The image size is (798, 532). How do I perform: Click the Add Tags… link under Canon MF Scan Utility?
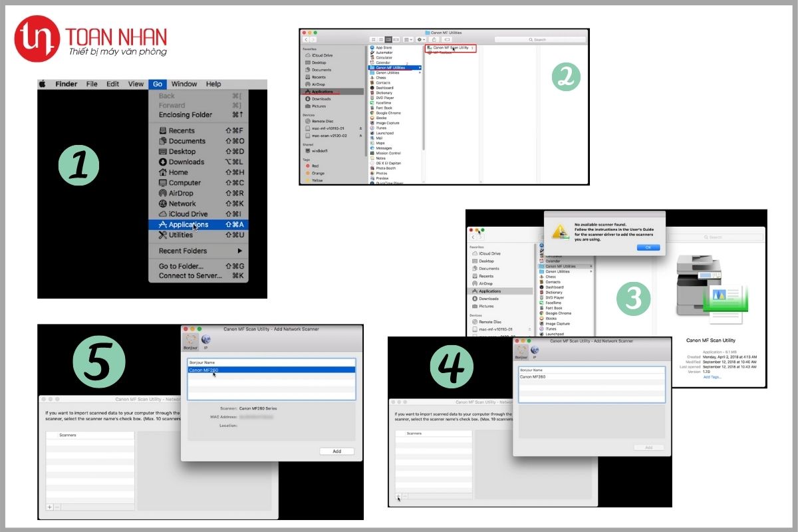[712, 377]
